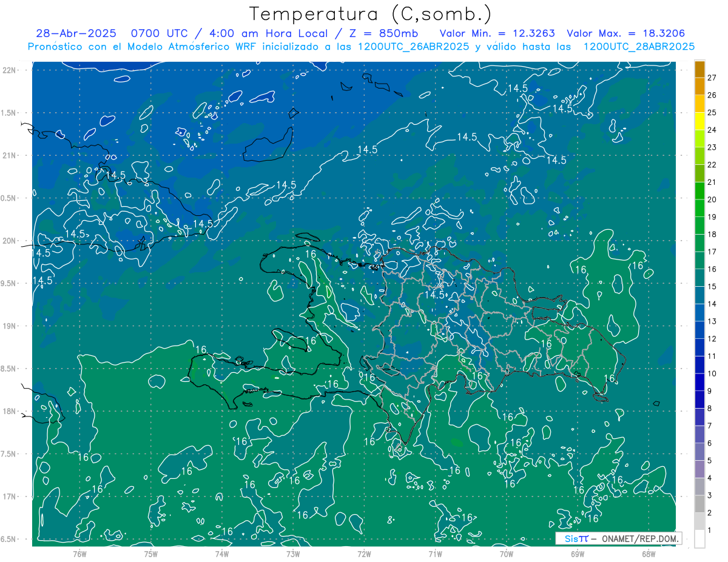The image size is (728, 562).
Task: Click the '17N' latitude label
Action: pyautogui.click(x=8, y=497)
